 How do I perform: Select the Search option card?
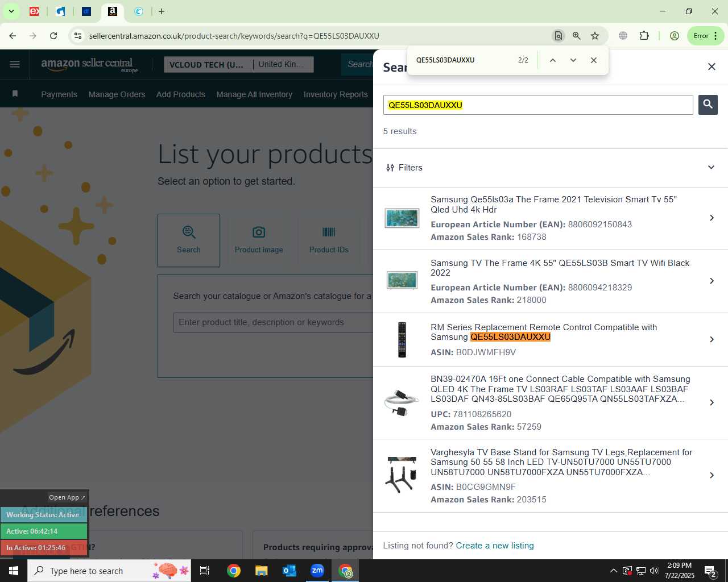pyautogui.click(x=189, y=240)
